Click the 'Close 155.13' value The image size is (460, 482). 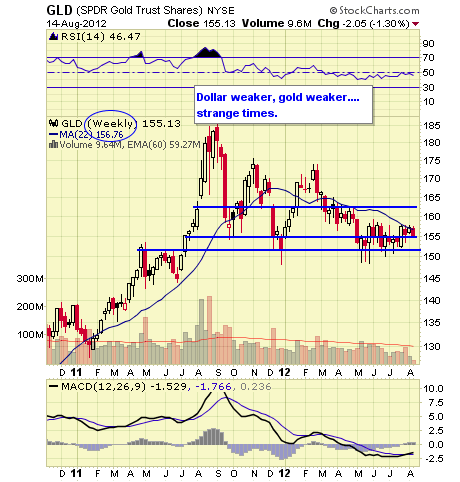201,23
